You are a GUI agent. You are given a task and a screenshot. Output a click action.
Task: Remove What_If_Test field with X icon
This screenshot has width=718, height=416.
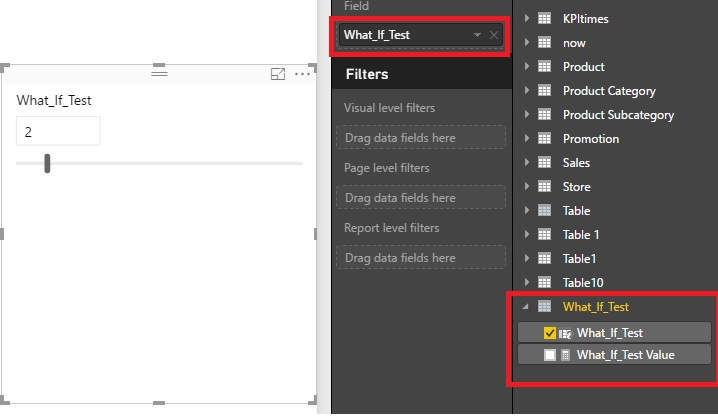pyautogui.click(x=494, y=35)
